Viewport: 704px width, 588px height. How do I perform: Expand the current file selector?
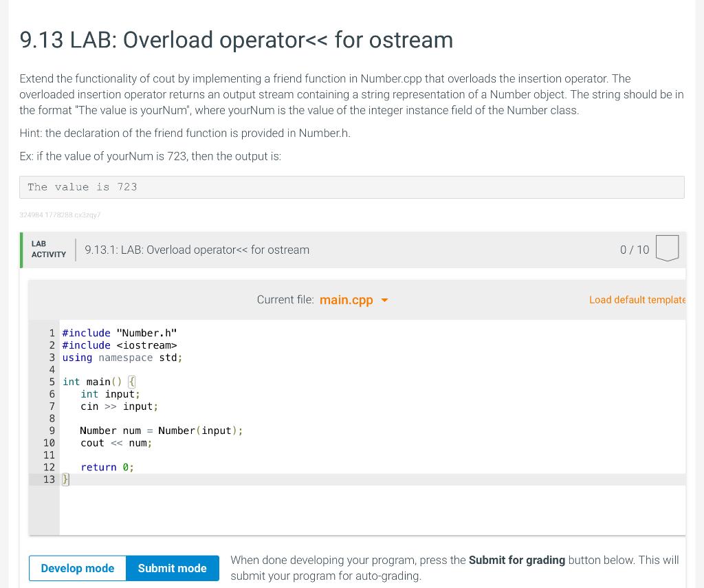click(353, 300)
